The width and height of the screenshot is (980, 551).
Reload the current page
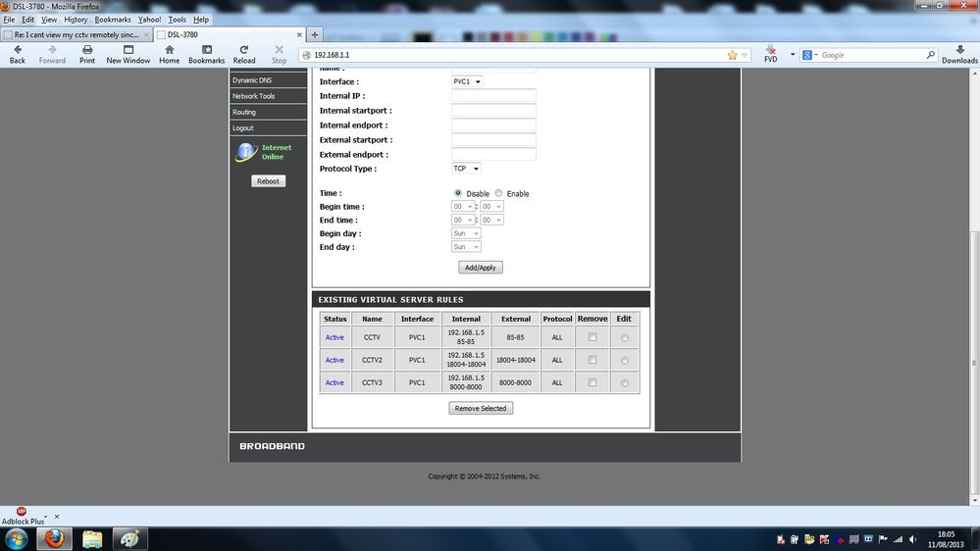pyautogui.click(x=243, y=50)
